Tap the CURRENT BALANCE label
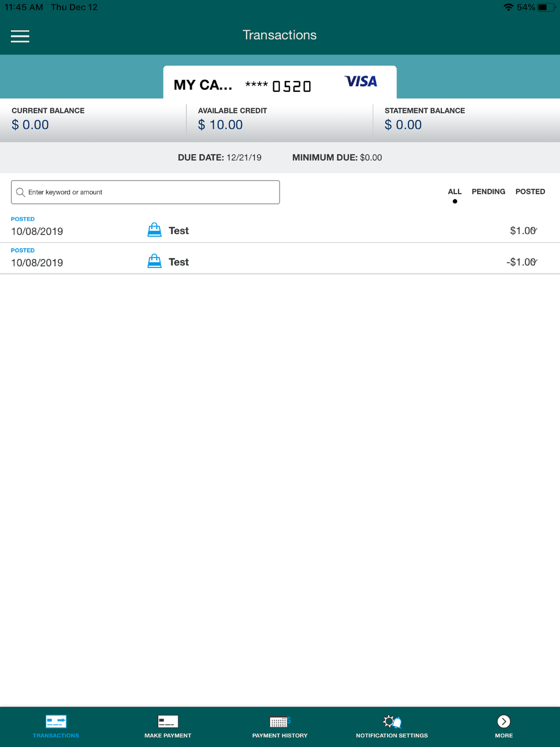Viewport: 560px width, 747px height. click(48, 111)
